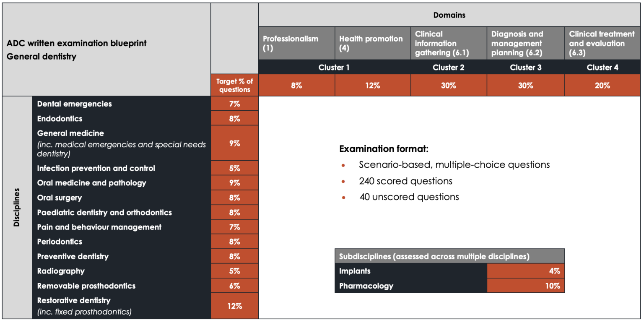
Task: Select Diagnosis and management planning (6.2) header
Action: pyautogui.click(x=525, y=43)
